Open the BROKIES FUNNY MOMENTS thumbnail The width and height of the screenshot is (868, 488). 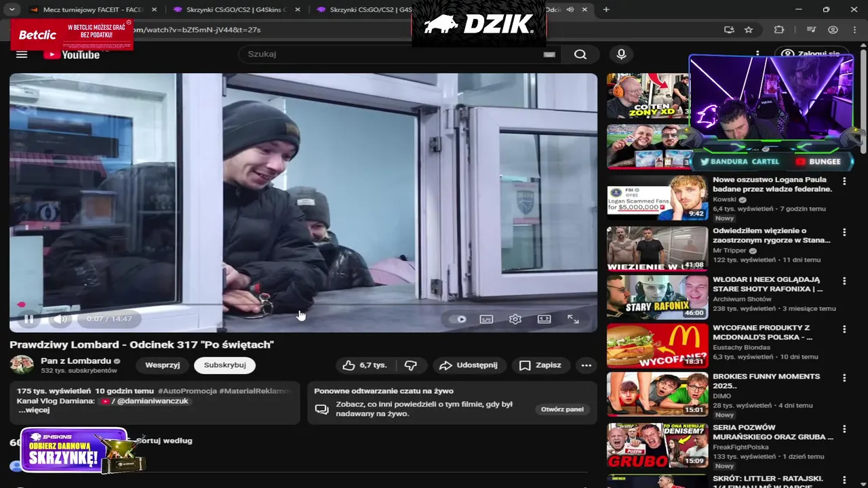pyautogui.click(x=657, y=394)
